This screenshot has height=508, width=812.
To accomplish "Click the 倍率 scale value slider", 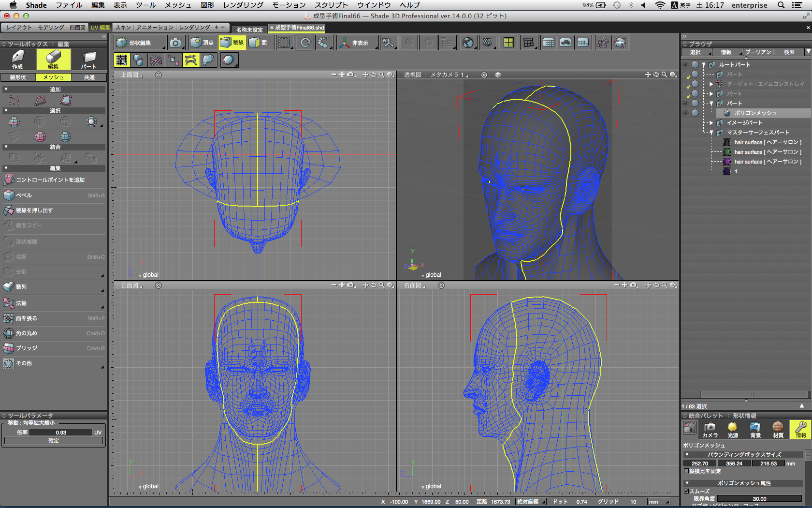I will tap(60, 433).
